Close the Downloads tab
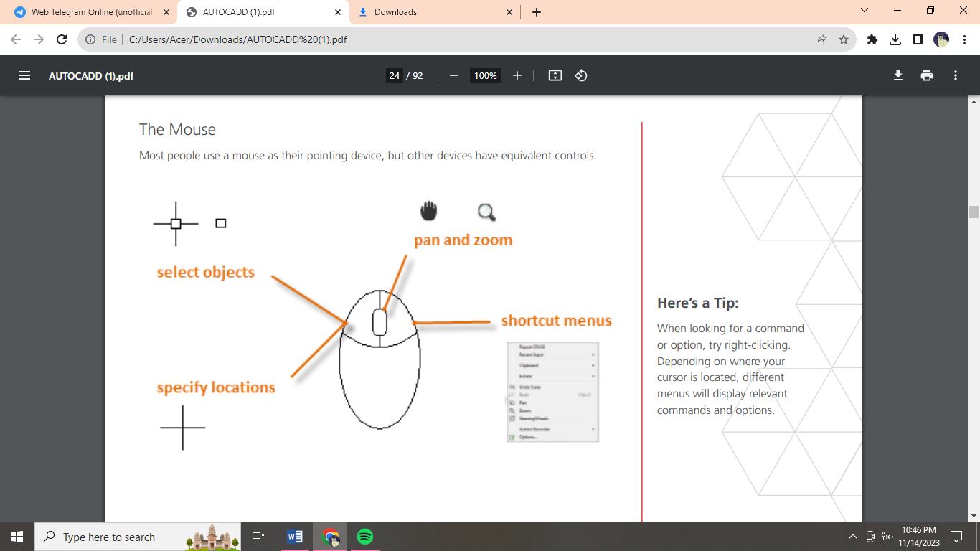The height and width of the screenshot is (551, 980). (509, 12)
